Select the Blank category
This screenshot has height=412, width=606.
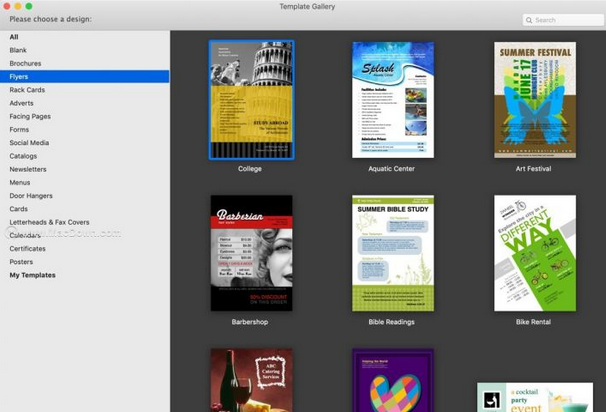coord(18,50)
